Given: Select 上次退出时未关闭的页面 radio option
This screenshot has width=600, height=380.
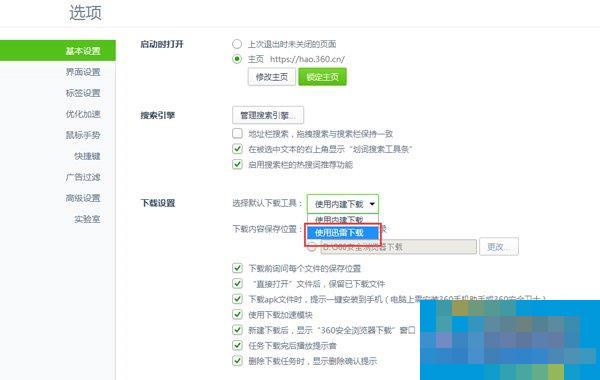Looking at the screenshot, I should pyautogui.click(x=237, y=44).
